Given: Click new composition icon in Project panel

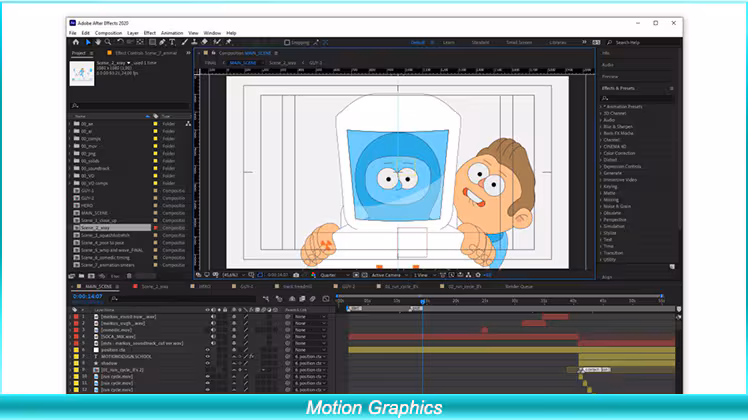Looking at the screenshot, I should [91, 276].
